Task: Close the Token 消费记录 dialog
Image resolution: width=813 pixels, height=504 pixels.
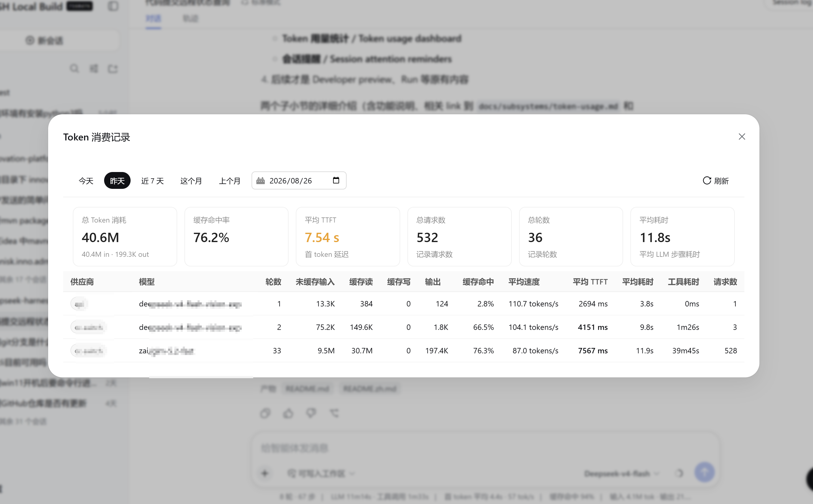Action: (742, 137)
